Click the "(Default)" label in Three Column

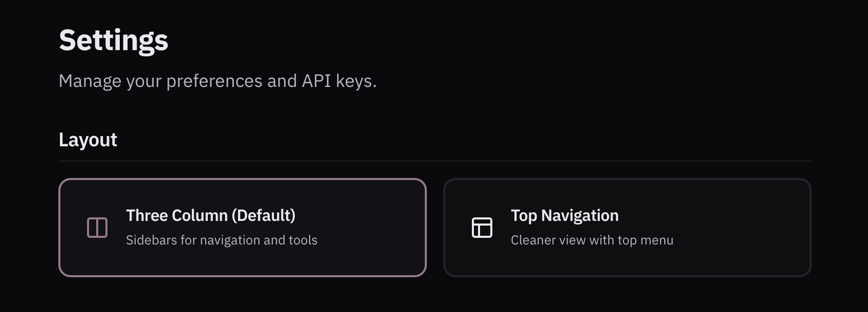click(264, 215)
